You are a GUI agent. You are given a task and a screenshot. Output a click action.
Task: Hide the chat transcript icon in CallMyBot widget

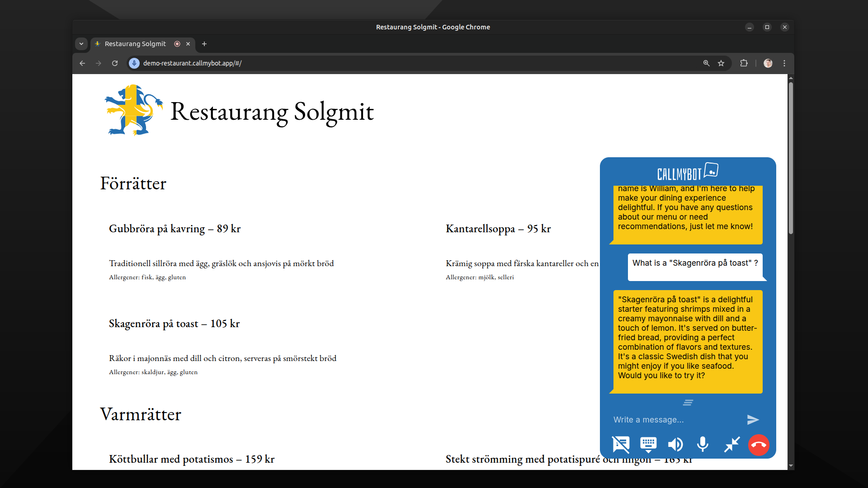[x=621, y=445]
